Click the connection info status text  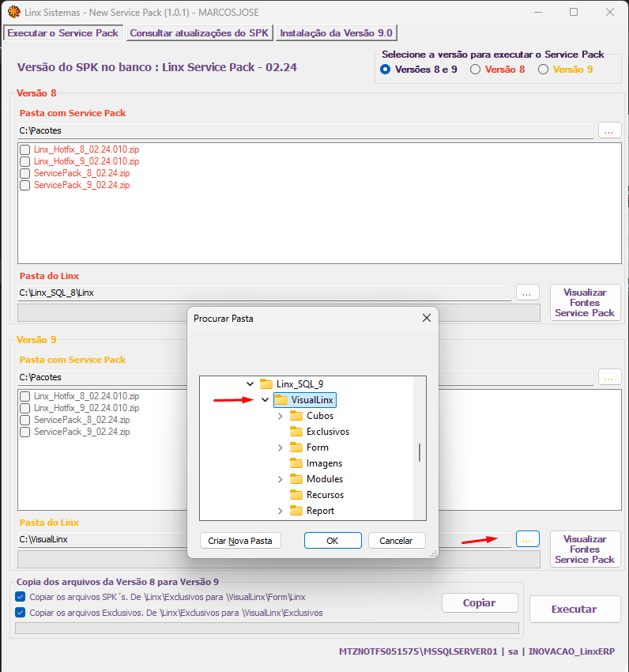tap(477, 651)
